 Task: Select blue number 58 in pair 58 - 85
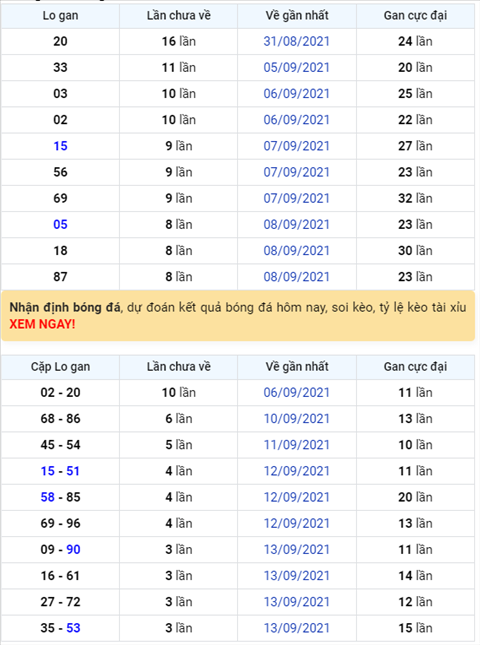[x=47, y=497]
